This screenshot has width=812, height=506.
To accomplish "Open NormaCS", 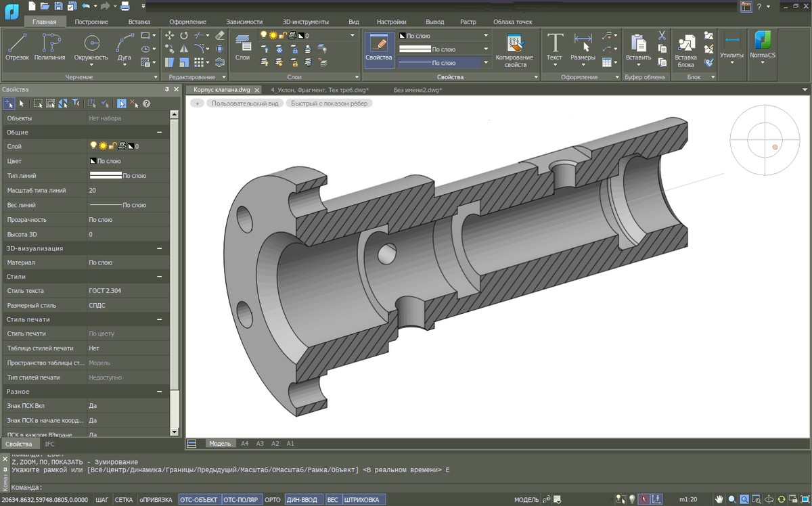I will point(763,47).
